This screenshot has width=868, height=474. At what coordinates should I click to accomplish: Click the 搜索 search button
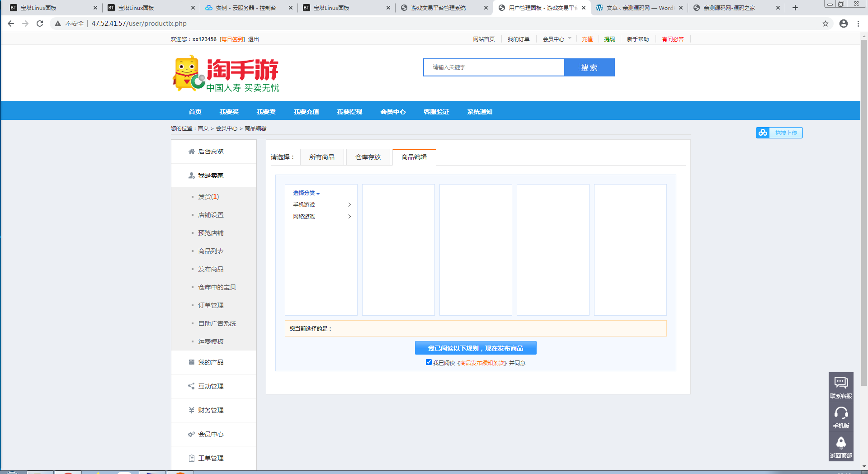590,67
